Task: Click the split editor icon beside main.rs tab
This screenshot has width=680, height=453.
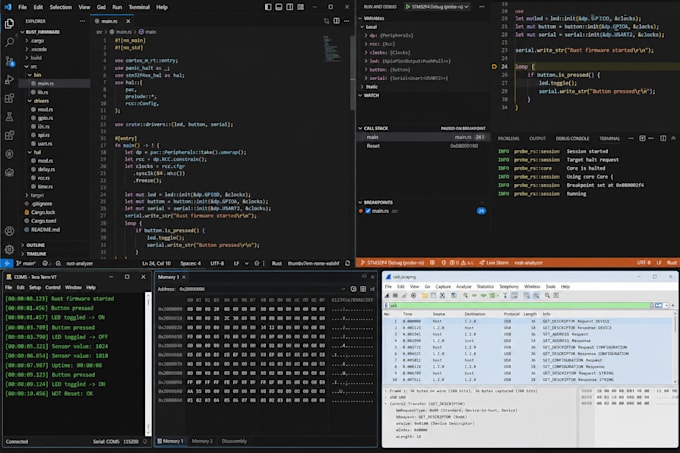Action: click(337, 21)
